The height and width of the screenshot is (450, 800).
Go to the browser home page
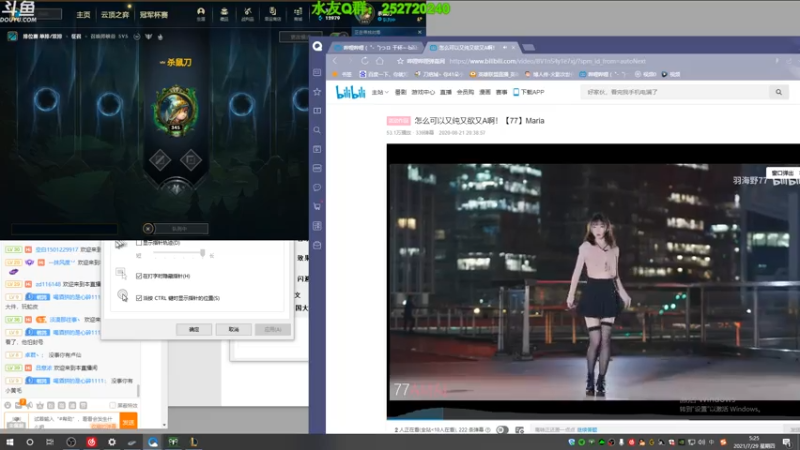pos(380,61)
